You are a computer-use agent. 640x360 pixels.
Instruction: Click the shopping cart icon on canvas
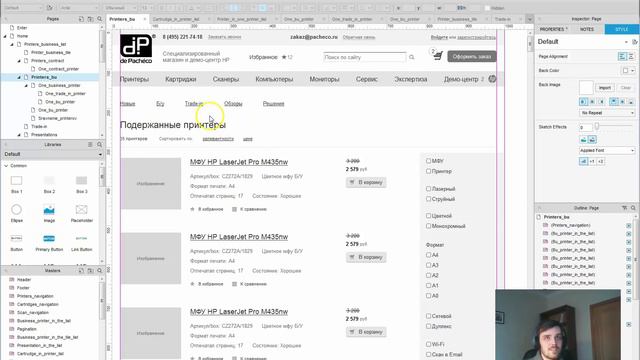coord(438,56)
